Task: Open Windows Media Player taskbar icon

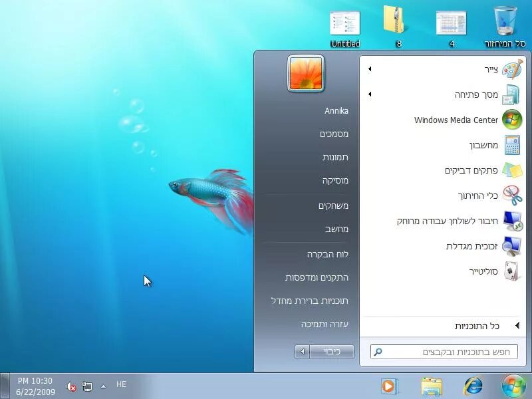Action: tap(389, 386)
